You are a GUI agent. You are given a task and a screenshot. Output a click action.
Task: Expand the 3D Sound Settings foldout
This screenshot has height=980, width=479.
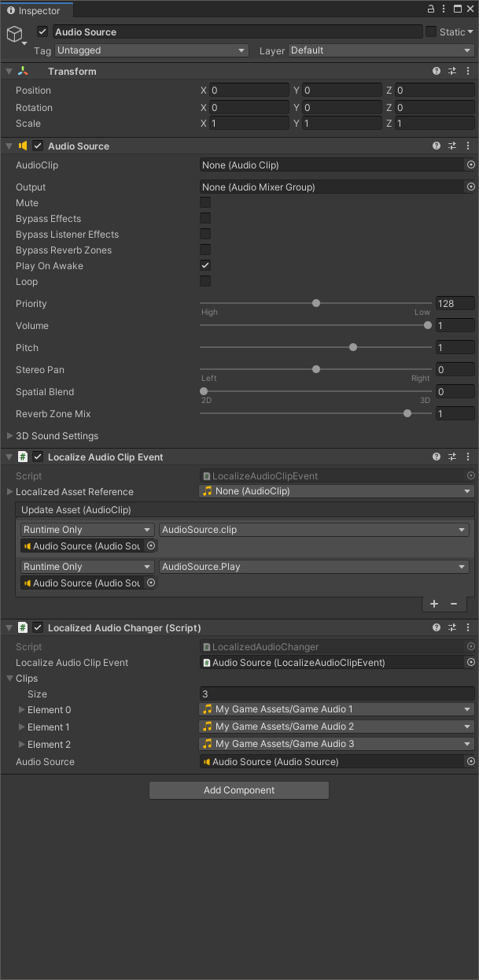point(9,436)
